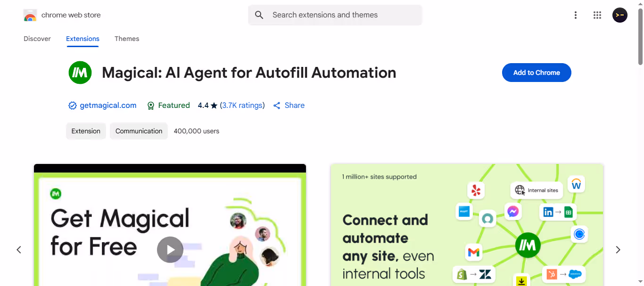The height and width of the screenshot is (286, 644).
Task: Select the Communication category chip
Action: 139,131
